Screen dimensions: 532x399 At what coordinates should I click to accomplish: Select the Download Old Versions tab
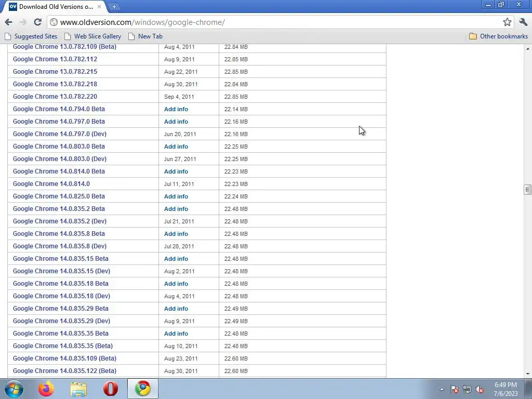click(54, 6)
